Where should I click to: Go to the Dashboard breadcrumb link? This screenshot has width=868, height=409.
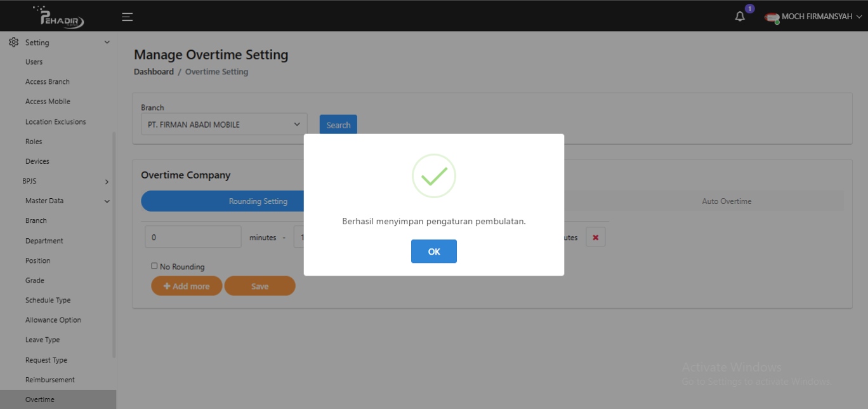click(154, 72)
